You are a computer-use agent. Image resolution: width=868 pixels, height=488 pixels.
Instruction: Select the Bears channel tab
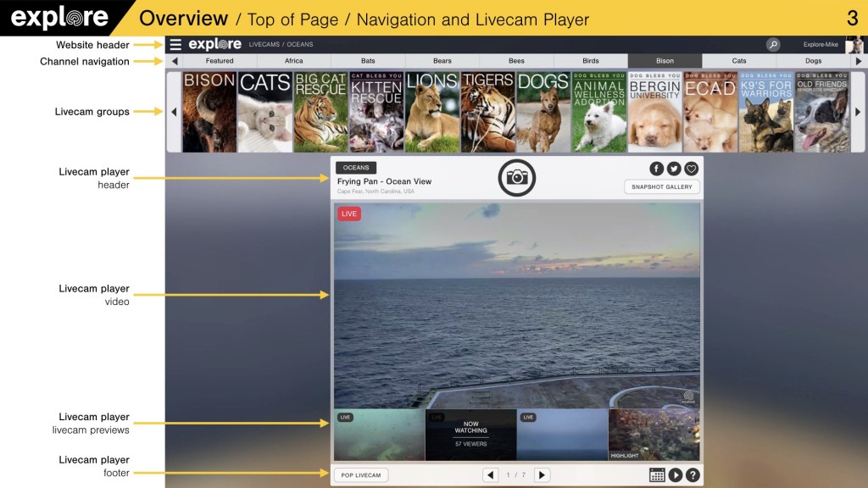[x=442, y=61]
